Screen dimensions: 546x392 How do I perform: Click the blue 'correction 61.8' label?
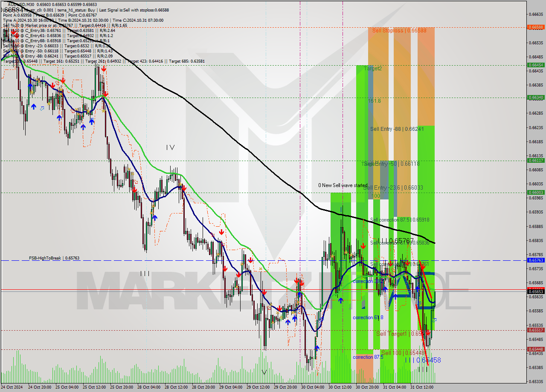(368, 317)
